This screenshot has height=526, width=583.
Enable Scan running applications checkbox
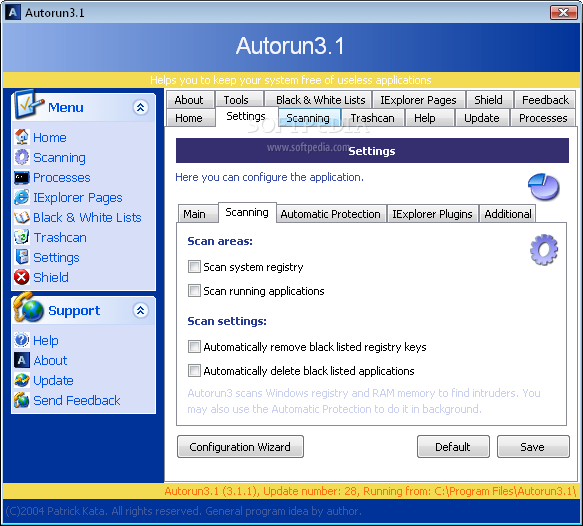194,290
